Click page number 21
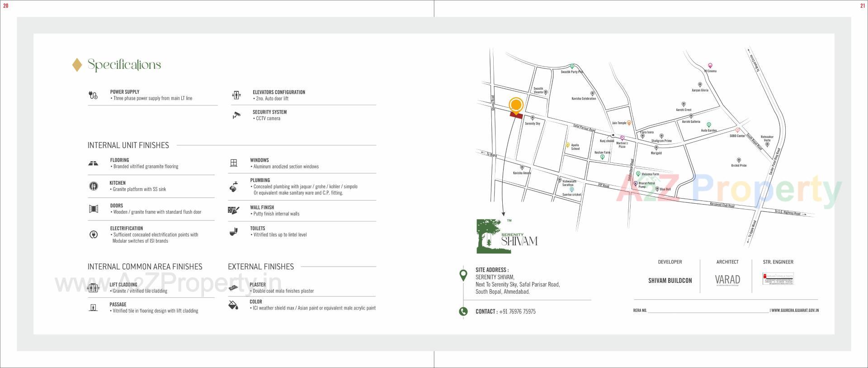This screenshot has height=368, width=868. tap(863, 6)
